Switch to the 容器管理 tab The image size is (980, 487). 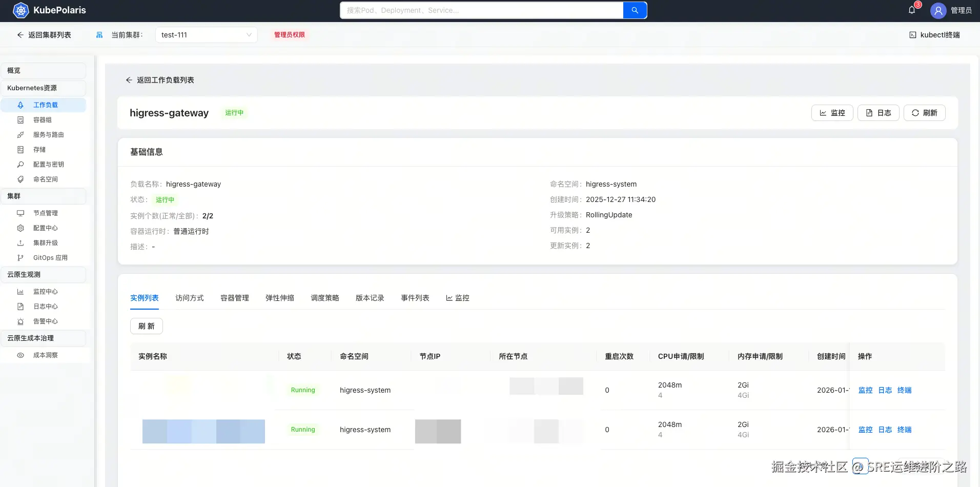coord(235,298)
